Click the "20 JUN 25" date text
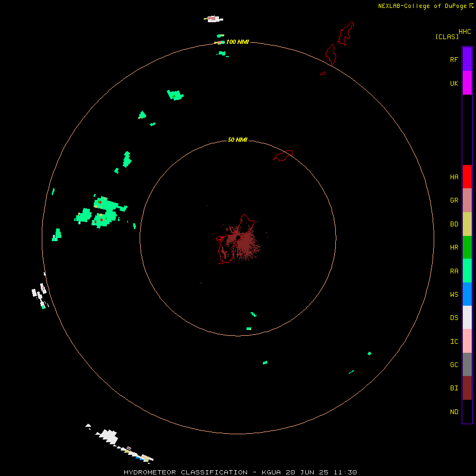This screenshot has height=476, width=476. [307, 472]
